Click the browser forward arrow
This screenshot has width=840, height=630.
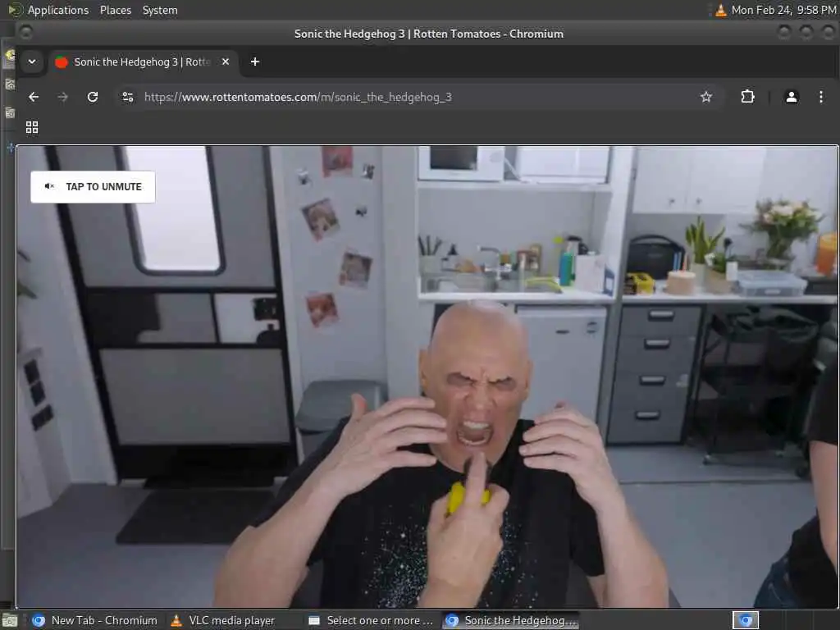pos(62,97)
